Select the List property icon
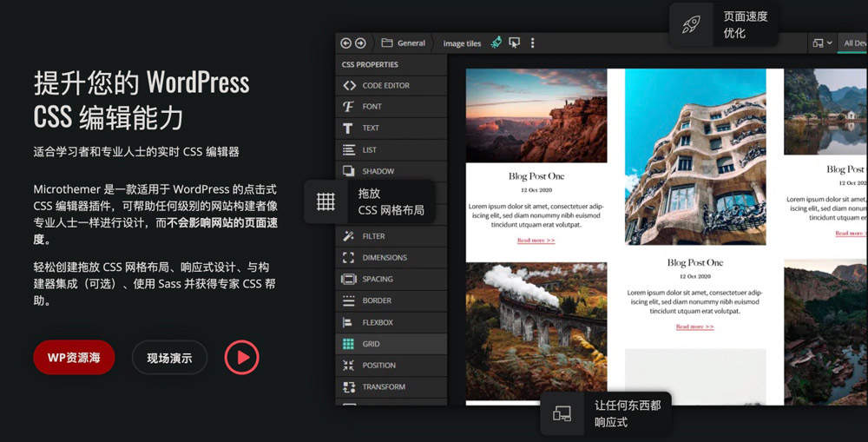Viewport: 868px width, 442px height. point(349,149)
